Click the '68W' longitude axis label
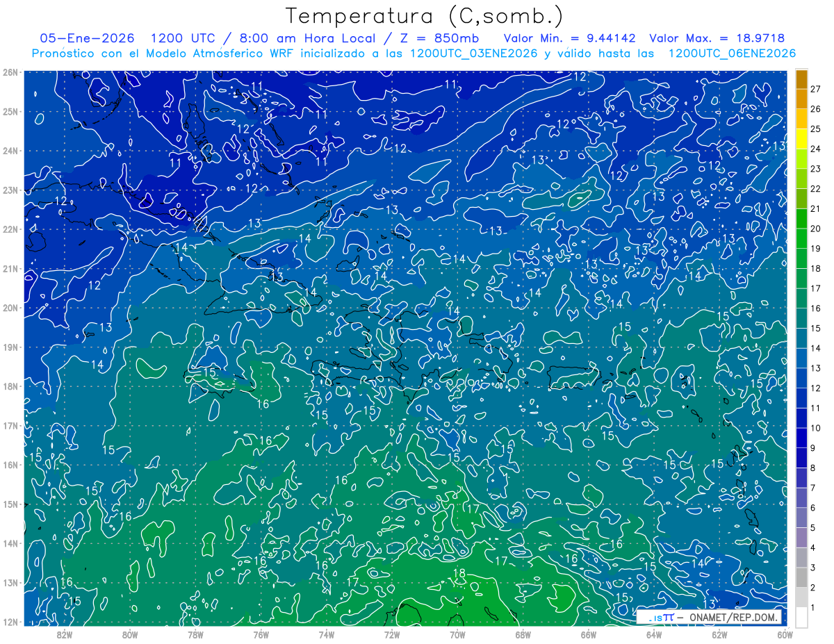Viewport: 834px width, 644px height. point(523,634)
